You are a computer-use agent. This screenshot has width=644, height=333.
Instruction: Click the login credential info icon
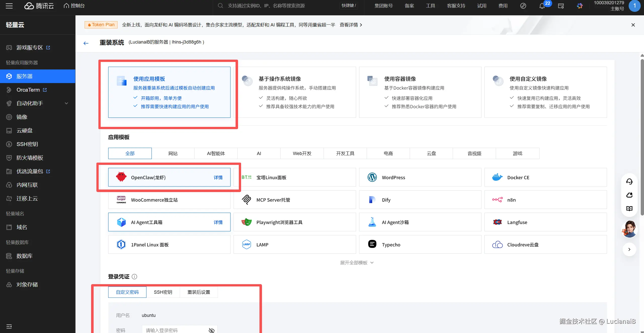coord(135,277)
